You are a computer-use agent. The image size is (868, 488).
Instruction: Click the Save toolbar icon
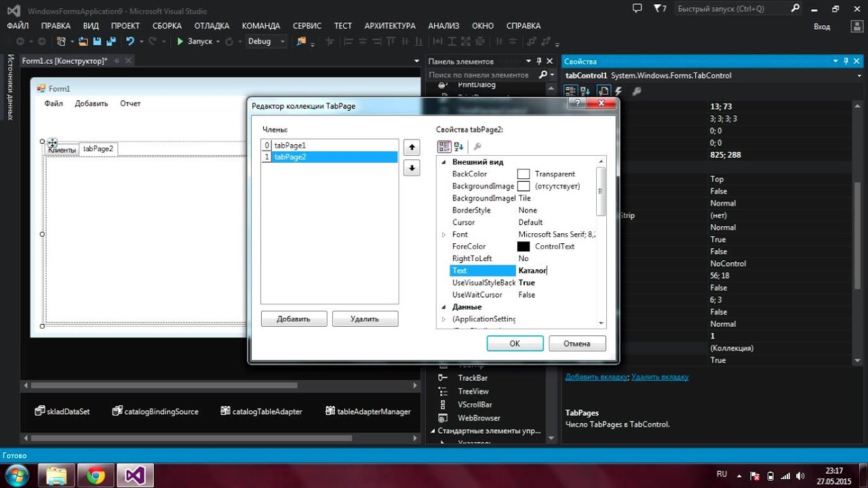pyautogui.click(x=97, y=41)
